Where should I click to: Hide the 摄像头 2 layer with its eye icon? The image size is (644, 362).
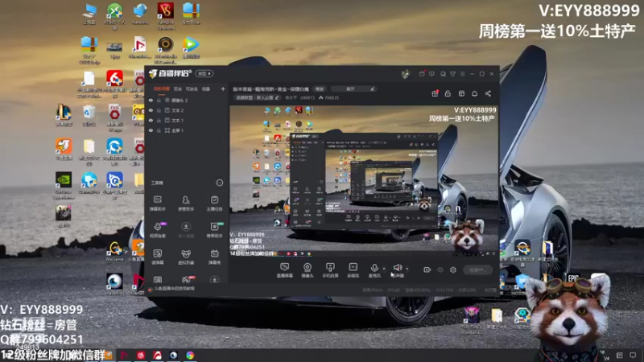[x=151, y=100]
